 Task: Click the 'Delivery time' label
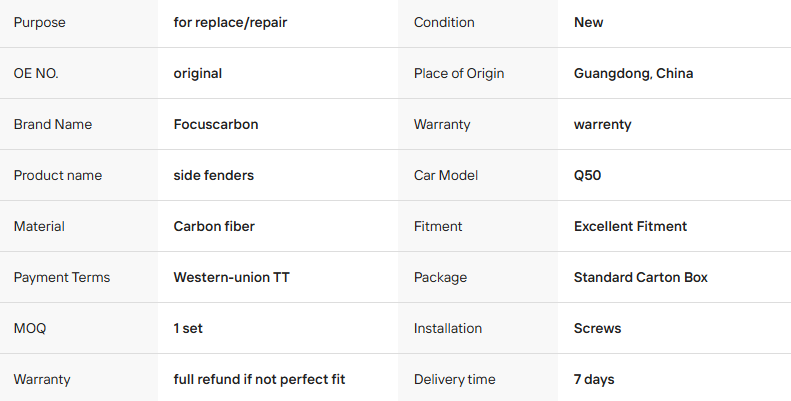click(x=455, y=379)
